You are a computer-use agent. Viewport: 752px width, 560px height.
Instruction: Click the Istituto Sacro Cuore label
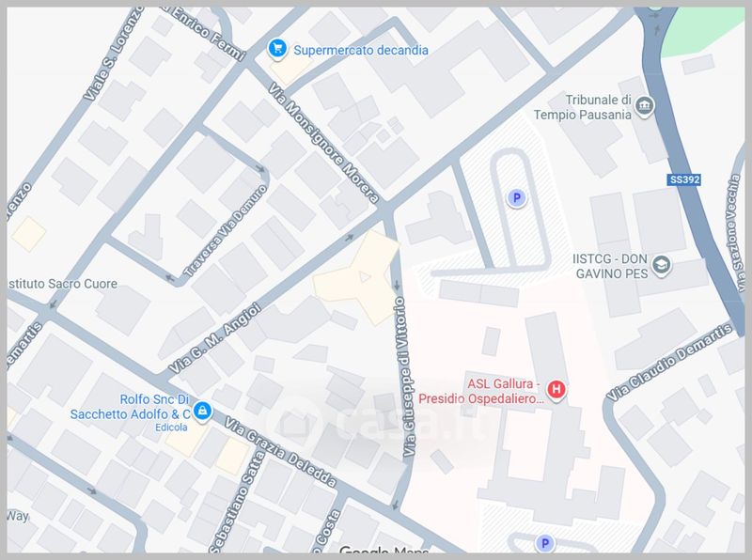tap(63, 284)
